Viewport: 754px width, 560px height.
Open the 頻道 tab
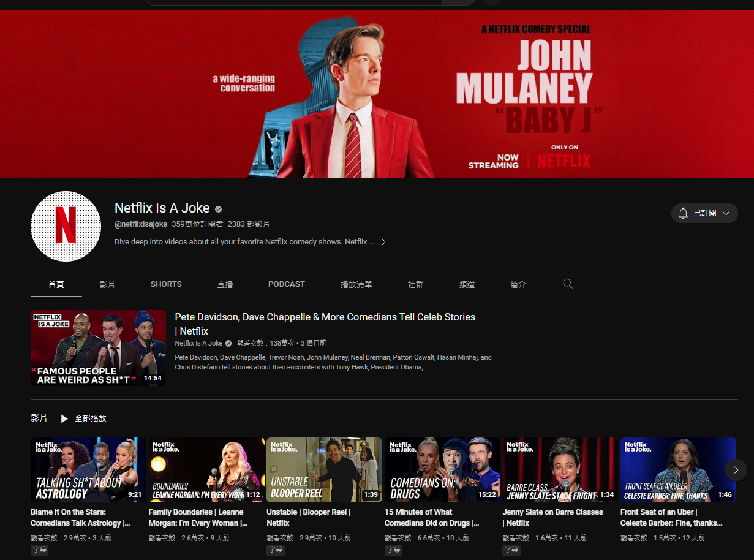(x=467, y=284)
